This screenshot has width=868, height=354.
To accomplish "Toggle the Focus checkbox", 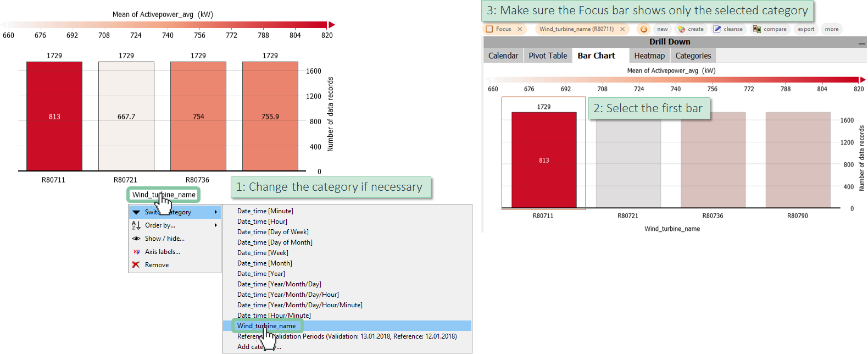I will tap(489, 29).
